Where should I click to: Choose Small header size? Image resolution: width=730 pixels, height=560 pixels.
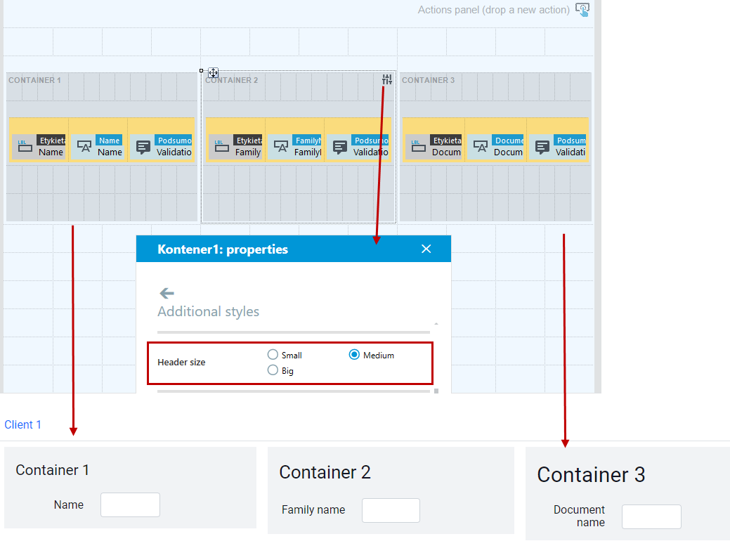pos(273,355)
